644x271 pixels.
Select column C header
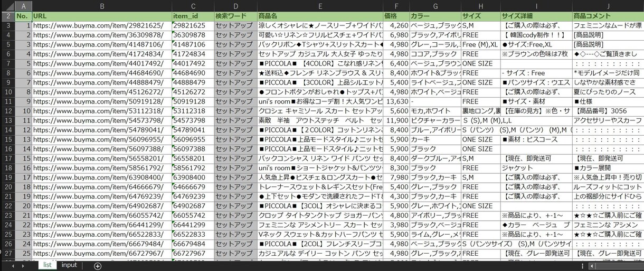(193, 6)
